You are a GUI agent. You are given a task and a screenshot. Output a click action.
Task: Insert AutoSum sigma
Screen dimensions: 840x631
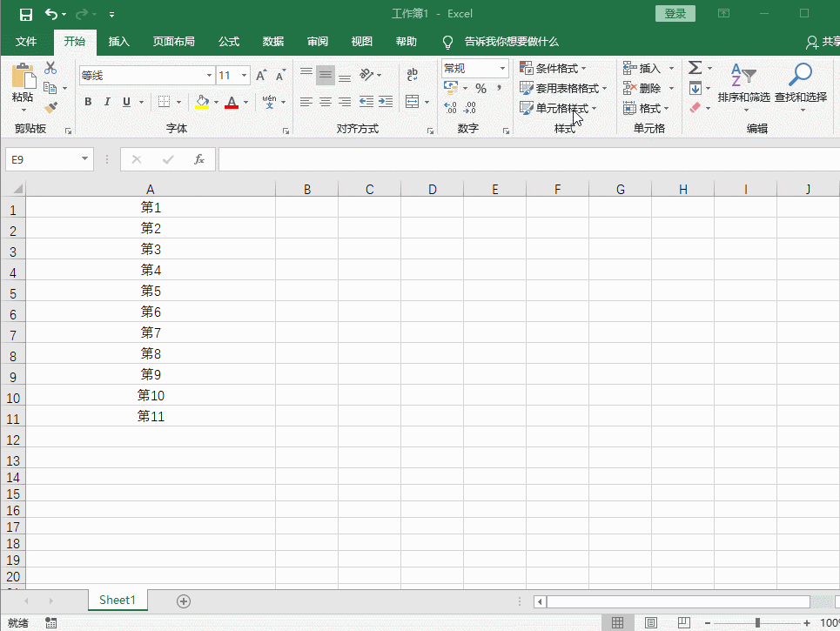click(696, 68)
